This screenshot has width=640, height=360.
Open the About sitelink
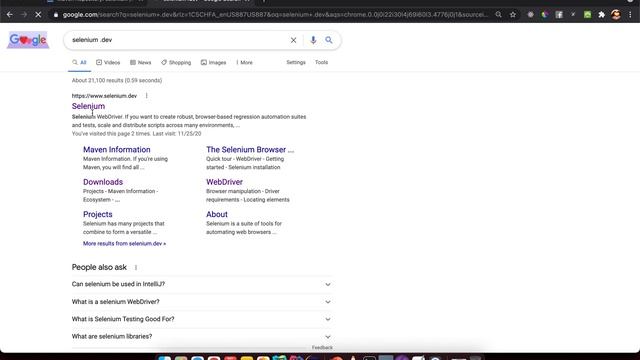(217, 214)
